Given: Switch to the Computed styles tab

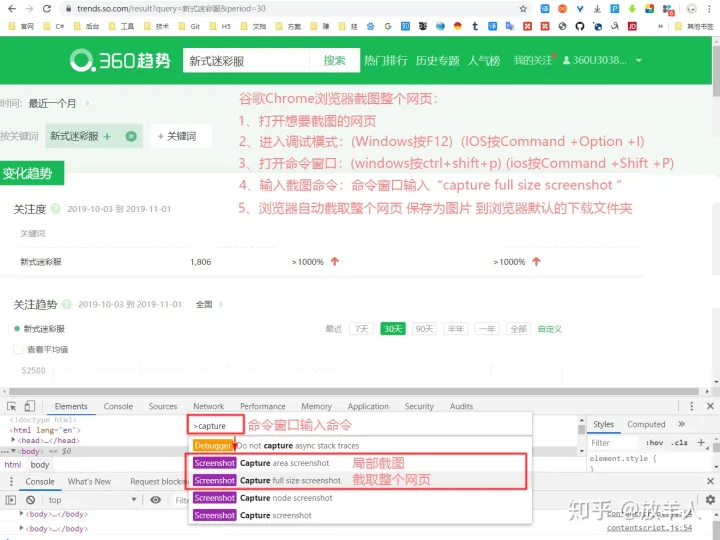Looking at the screenshot, I should click(646, 424).
